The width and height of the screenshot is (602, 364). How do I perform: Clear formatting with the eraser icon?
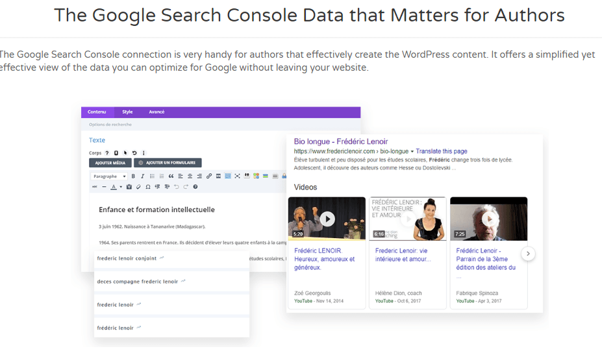pos(138,187)
